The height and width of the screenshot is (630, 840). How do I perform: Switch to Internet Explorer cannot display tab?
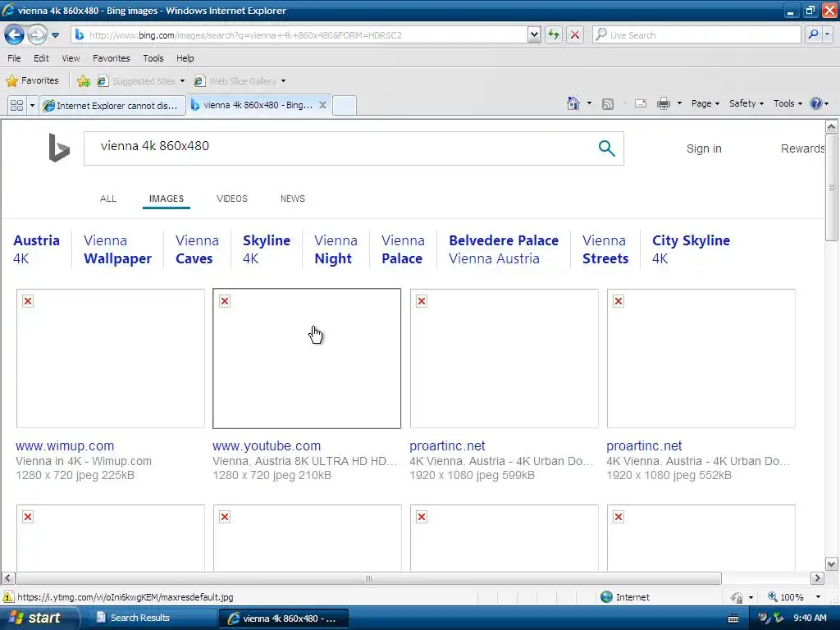pos(112,106)
